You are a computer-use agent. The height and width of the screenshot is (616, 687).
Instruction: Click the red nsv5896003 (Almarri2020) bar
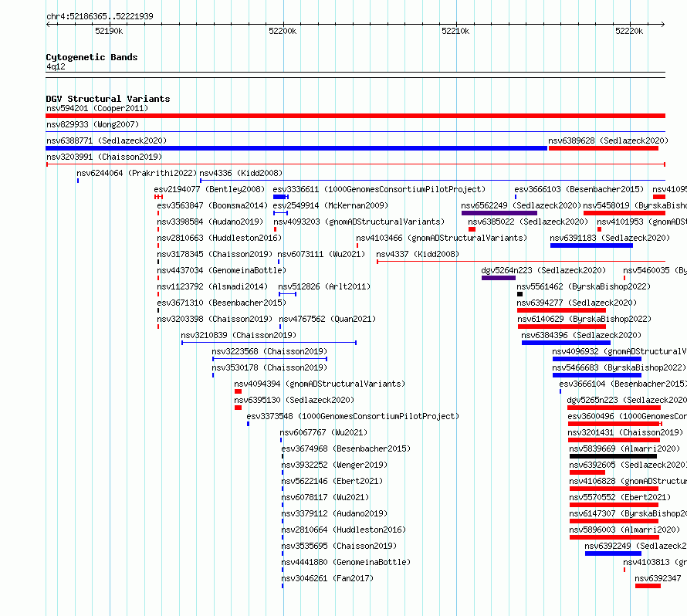pyautogui.click(x=614, y=537)
